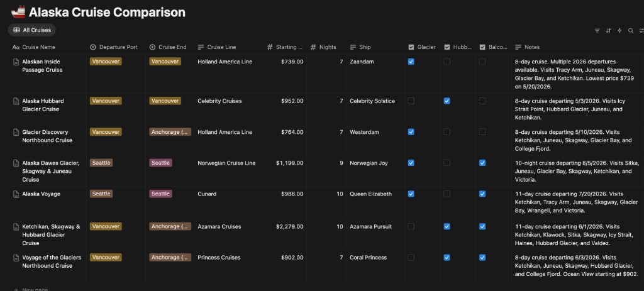Open Ketchikan, Skagway & Hubbard Glacier Cruise page
Screen dimensions: 644x291
click(52, 235)
